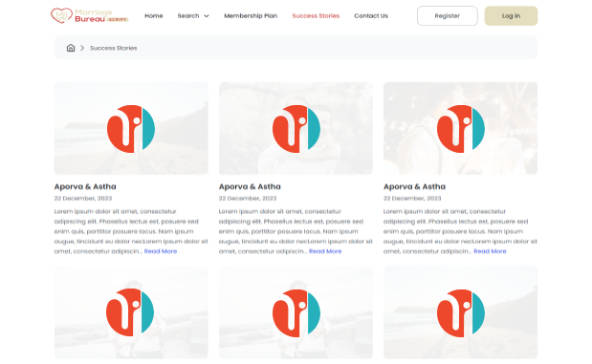The height and width of the screenshot is (364, 592).
Task: Open middle story thumbnail in top row
Action: tap(296, 128)
